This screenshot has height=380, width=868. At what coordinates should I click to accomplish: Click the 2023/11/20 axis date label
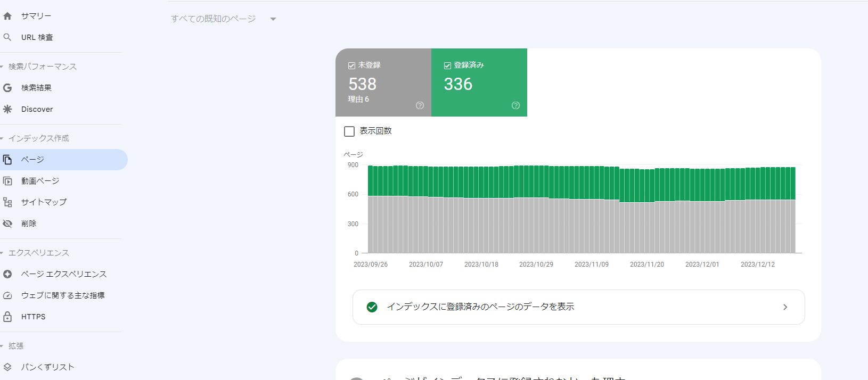point(647,265)
